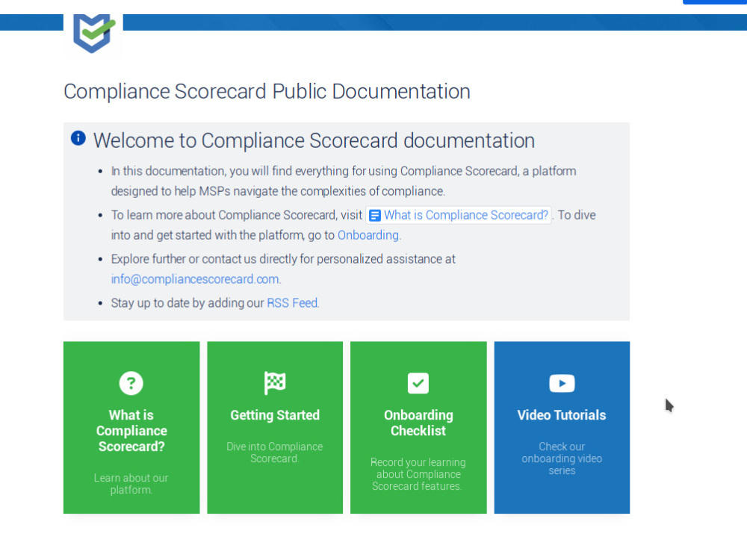Click the Check our onboarding video series text

562,458
